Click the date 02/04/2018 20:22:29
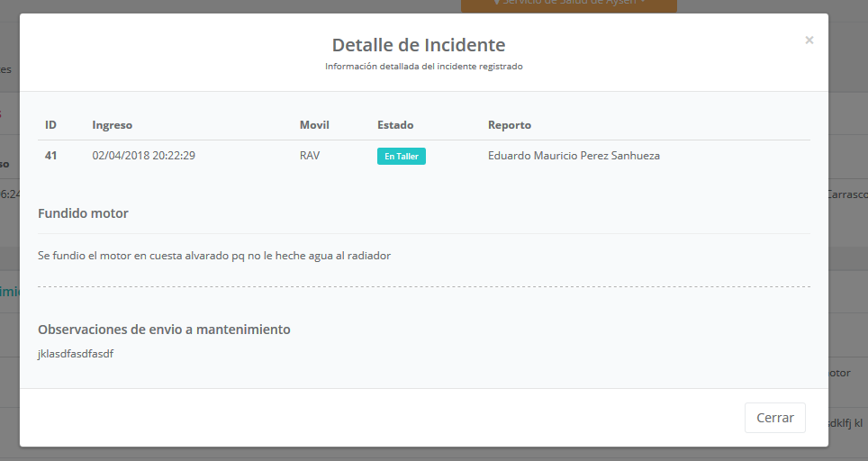Viewport: 868px width, 461px height. (143, 156)
